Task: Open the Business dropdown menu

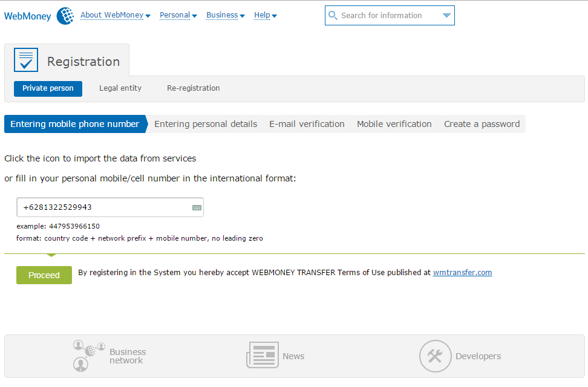Action: click(x=225, y=15)
